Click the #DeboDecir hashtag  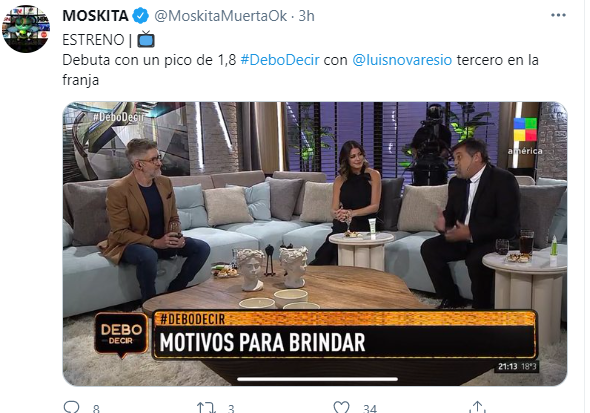click(x=280, y=60)
